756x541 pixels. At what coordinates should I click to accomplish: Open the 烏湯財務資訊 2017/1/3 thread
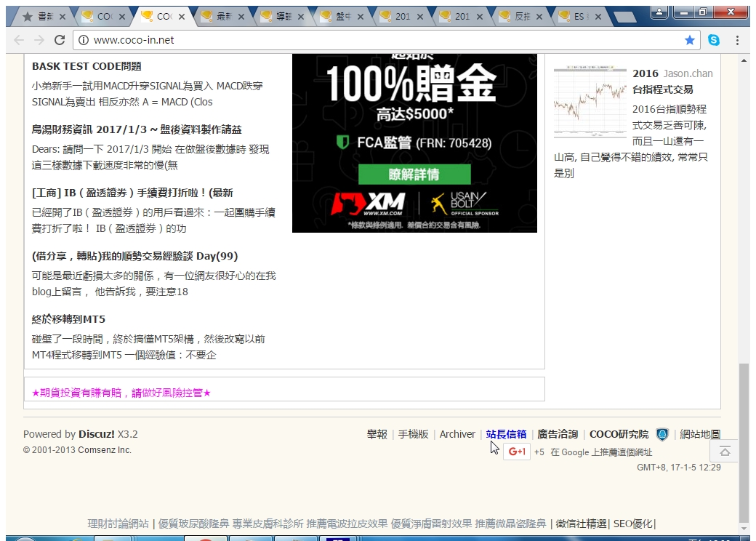137,129
